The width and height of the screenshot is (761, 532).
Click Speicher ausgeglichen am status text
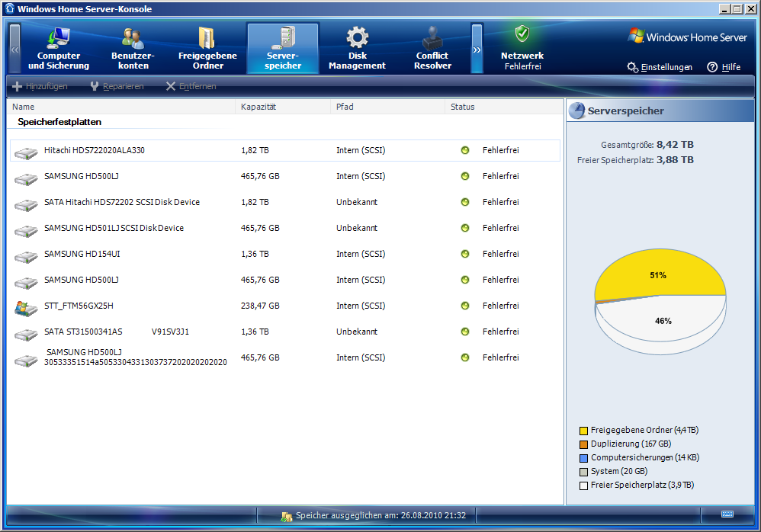point(381,515)
